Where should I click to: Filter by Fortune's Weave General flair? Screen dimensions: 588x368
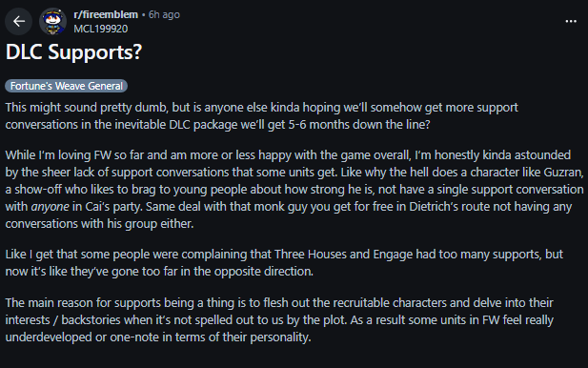pyautogui.click(x=66, y=86)
